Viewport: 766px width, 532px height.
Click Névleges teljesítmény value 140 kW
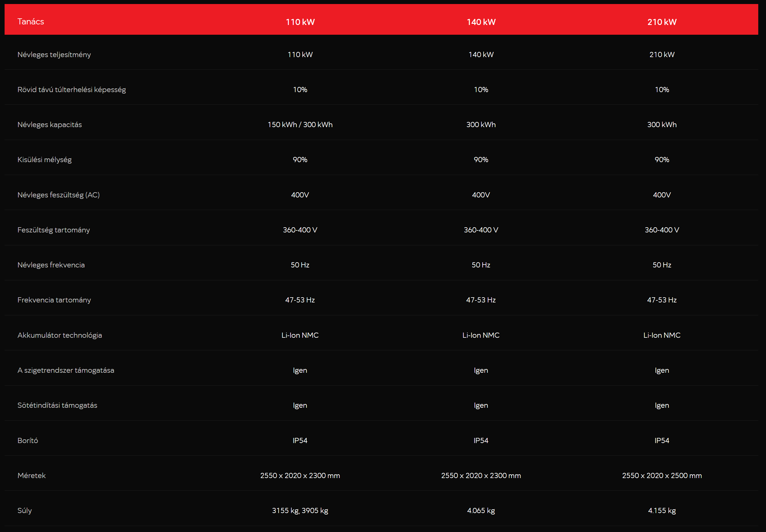(x=481, y=55)
